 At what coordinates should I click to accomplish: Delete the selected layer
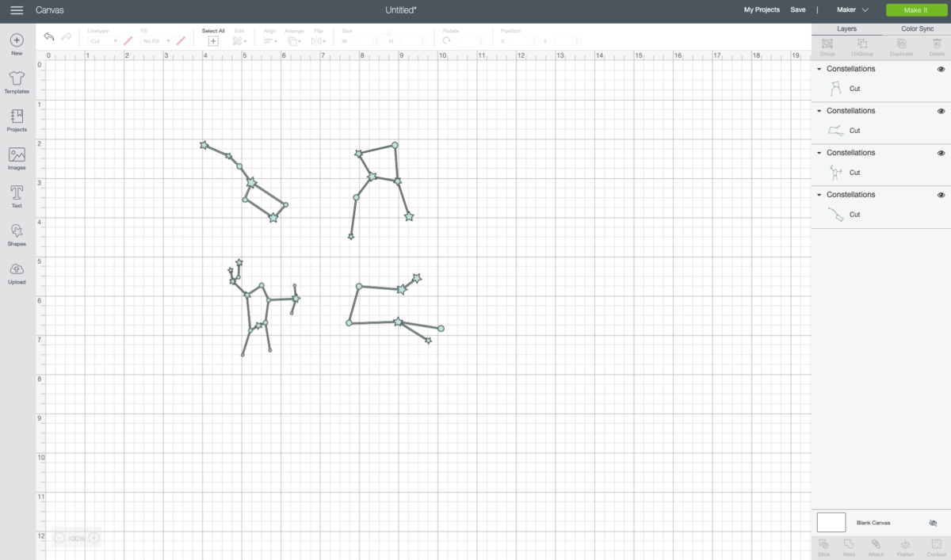tap(937, 48)
